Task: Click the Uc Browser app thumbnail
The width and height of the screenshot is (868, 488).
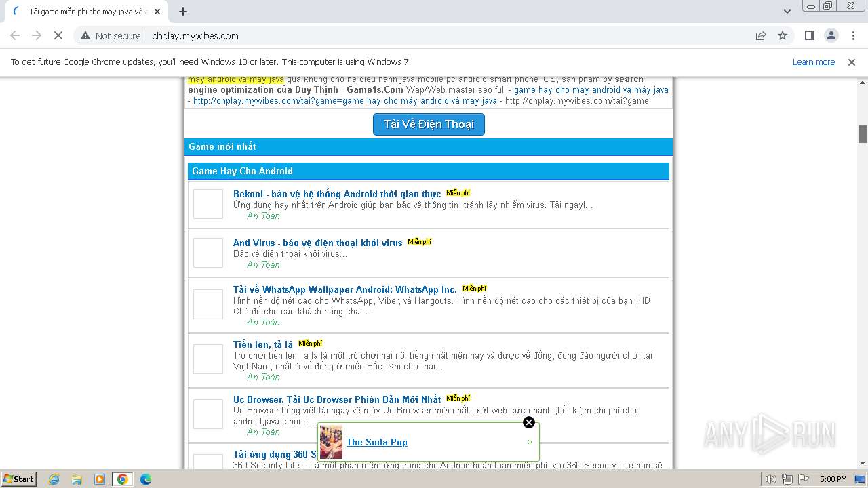Action: pyautogui.click(x=208, y=414)
